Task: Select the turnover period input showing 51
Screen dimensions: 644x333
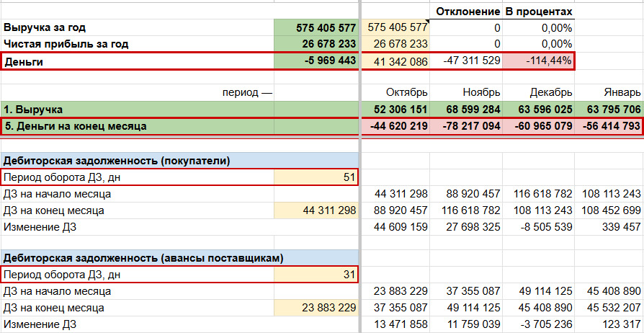Action: click(x=316, y=178)
